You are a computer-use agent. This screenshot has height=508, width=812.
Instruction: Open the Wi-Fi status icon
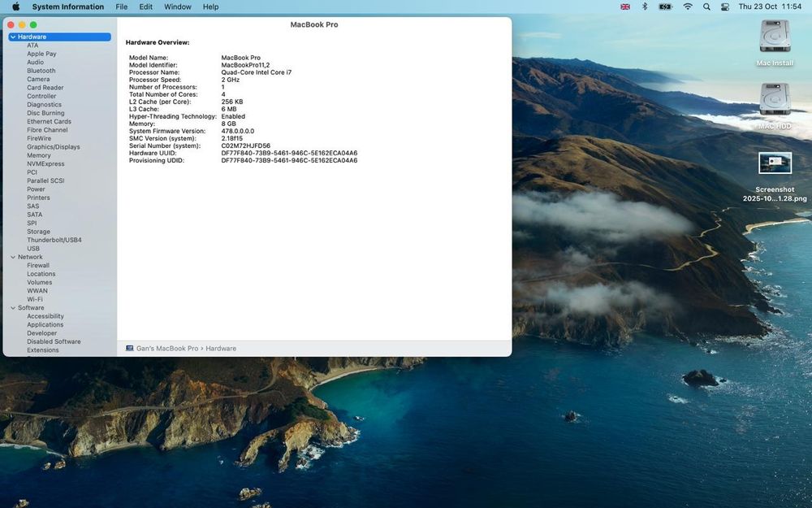tap(688, 7)
